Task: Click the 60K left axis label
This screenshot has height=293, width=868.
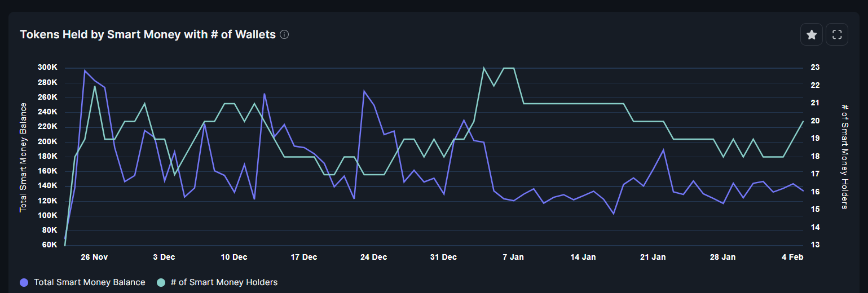Action: point(50,245)
